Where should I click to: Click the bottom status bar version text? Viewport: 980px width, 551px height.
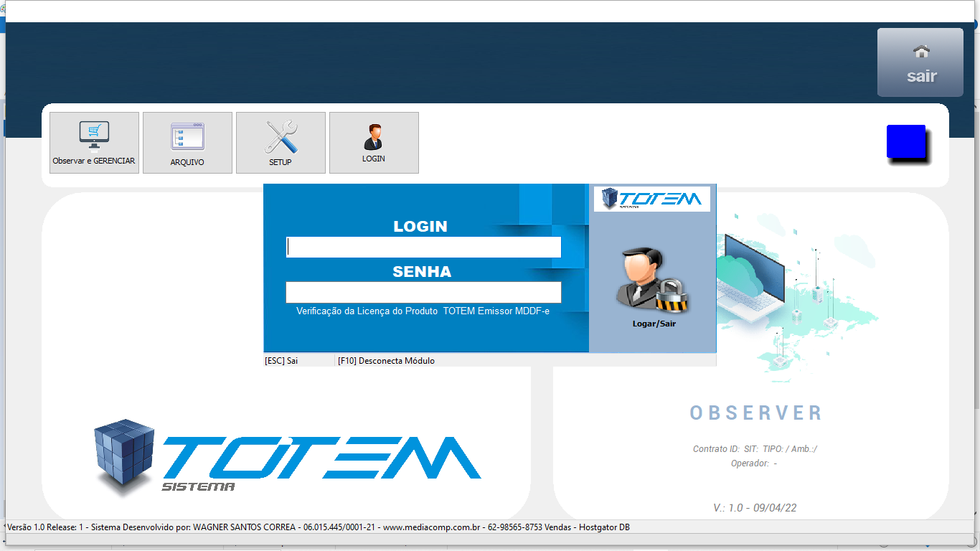click(319, 527)
